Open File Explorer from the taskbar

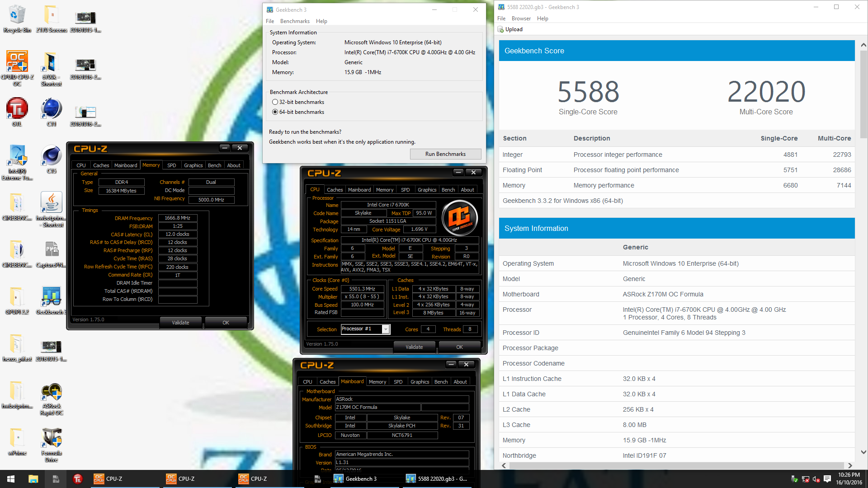tap(33, 479)
